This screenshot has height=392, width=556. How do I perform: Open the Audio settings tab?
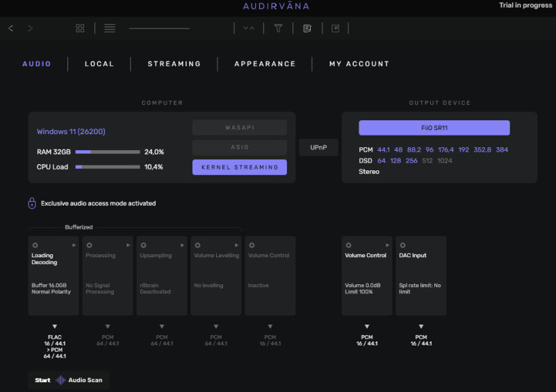37,64
